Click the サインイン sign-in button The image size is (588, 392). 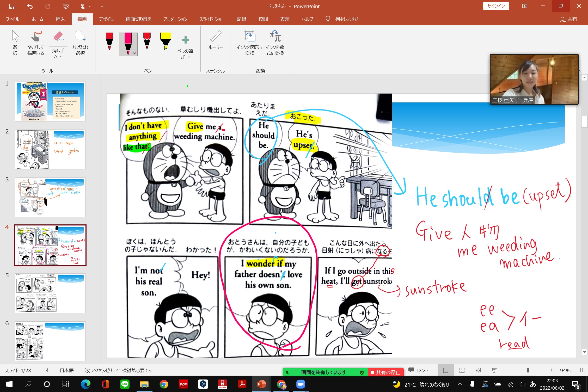[x=496, y=6]
